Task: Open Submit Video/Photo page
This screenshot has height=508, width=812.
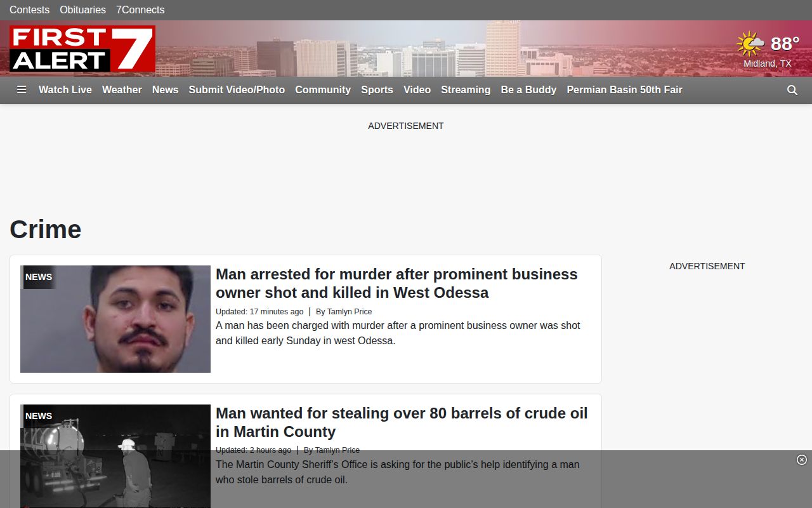Action: [x=237, y=90]
